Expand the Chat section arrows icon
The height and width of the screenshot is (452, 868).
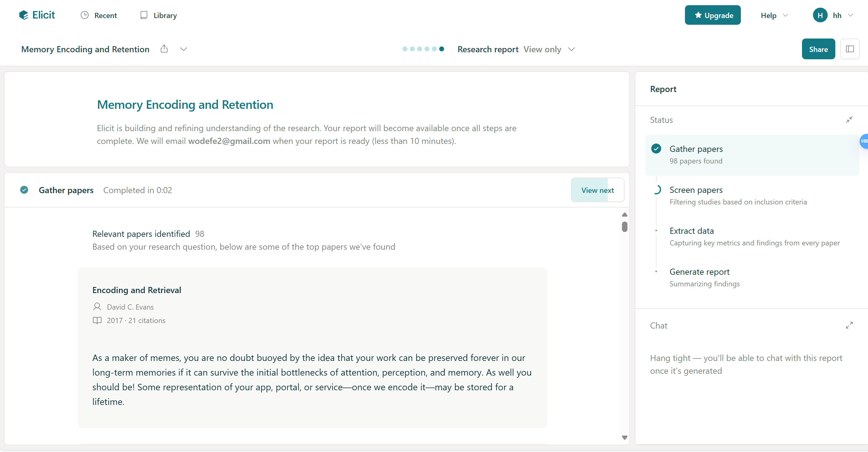[x=849, y=325]
